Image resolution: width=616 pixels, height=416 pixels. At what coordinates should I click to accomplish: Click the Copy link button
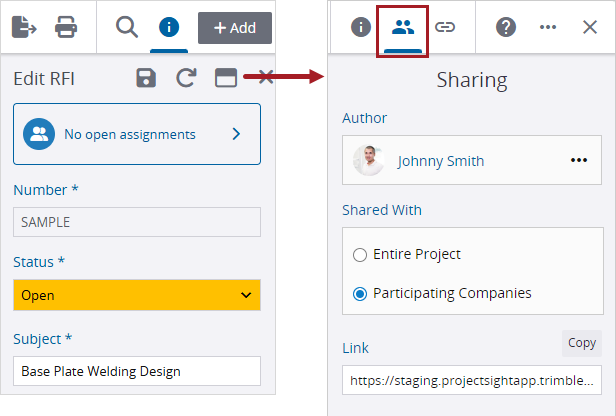click(x=581, y=343)
